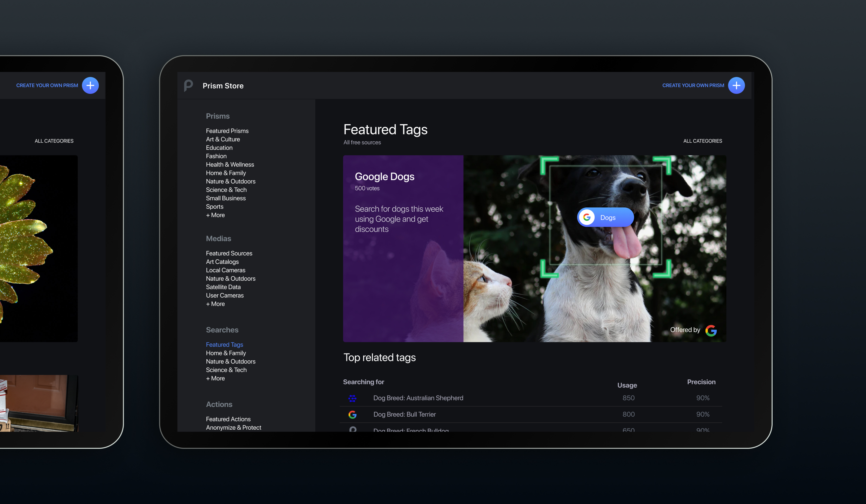The height and width of the screenshot is (504, 866).
Task: Expand + More under Medias
Action: (x=215, y=304)
